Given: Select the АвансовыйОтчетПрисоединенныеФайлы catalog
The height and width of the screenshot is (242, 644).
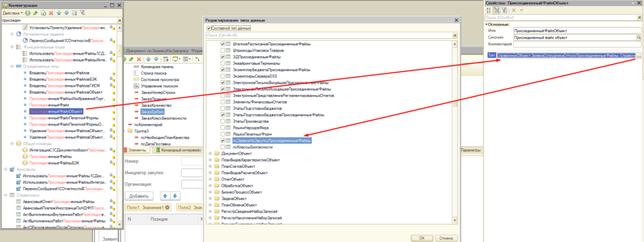Looking at the screenshot, I should (58, 201).
